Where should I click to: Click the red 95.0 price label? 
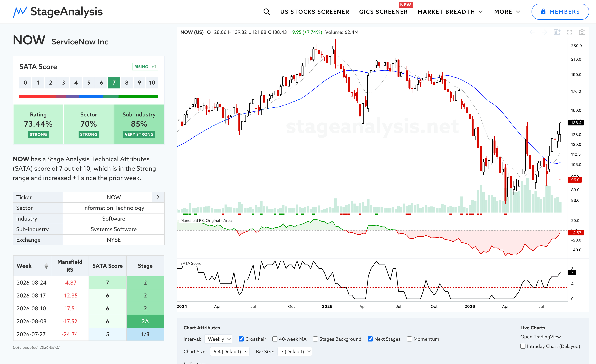[575, 180]
